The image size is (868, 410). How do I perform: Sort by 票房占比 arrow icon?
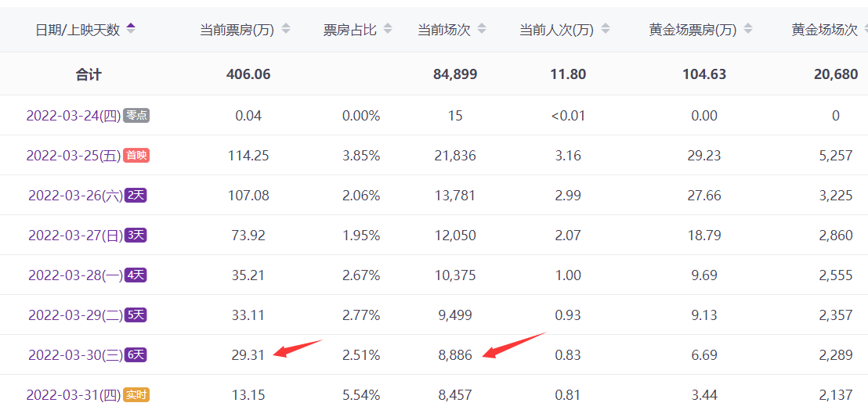coord(388,29)
